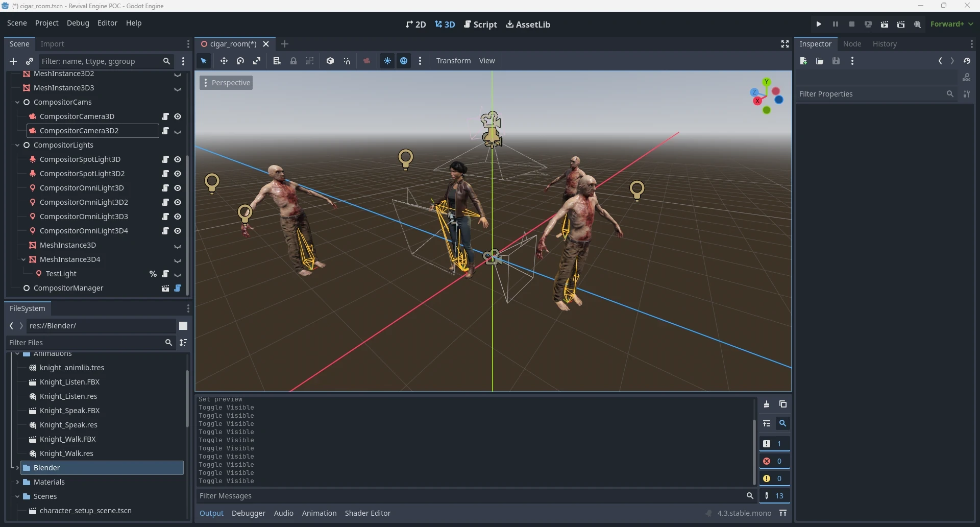This screenshot has width=980, height=527.
Task: Select the Select Mode arrow tool
Action: (x=204, y=61)
